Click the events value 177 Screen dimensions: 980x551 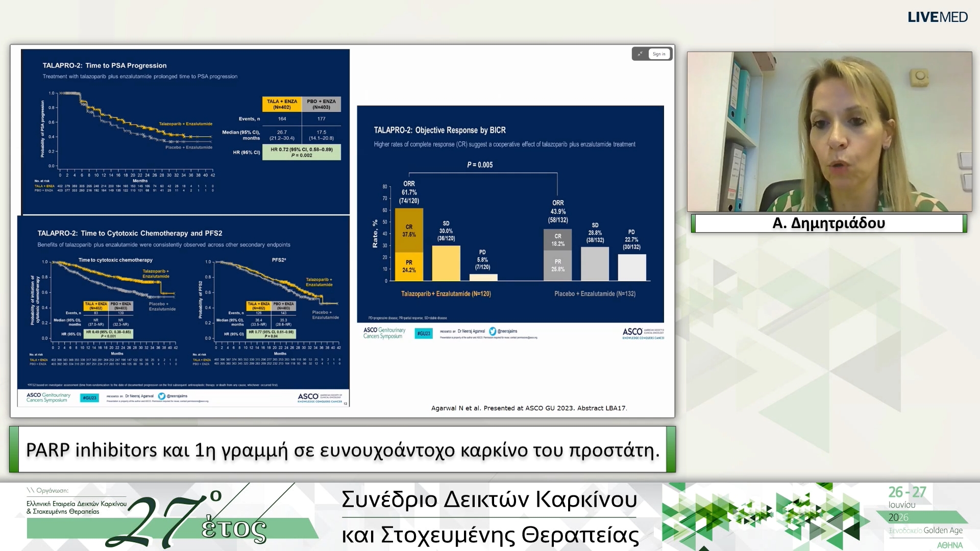321,119
